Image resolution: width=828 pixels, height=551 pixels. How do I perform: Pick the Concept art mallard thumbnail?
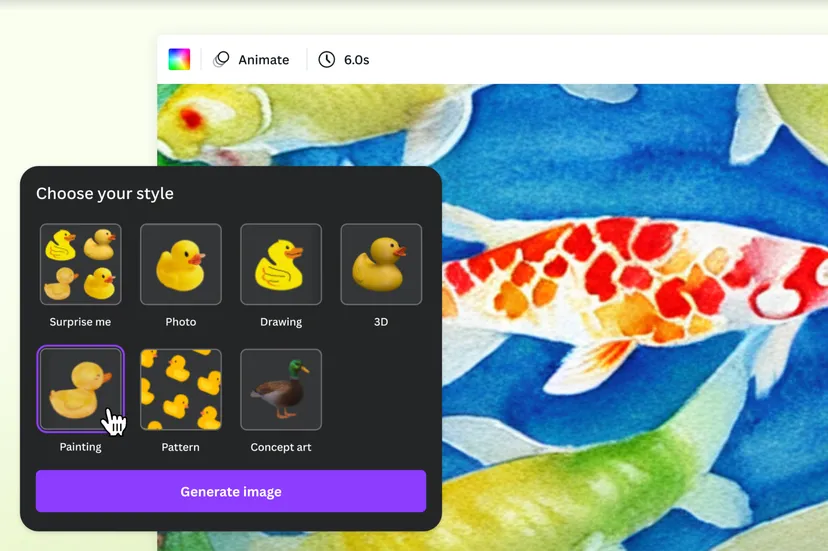(281, 389)
